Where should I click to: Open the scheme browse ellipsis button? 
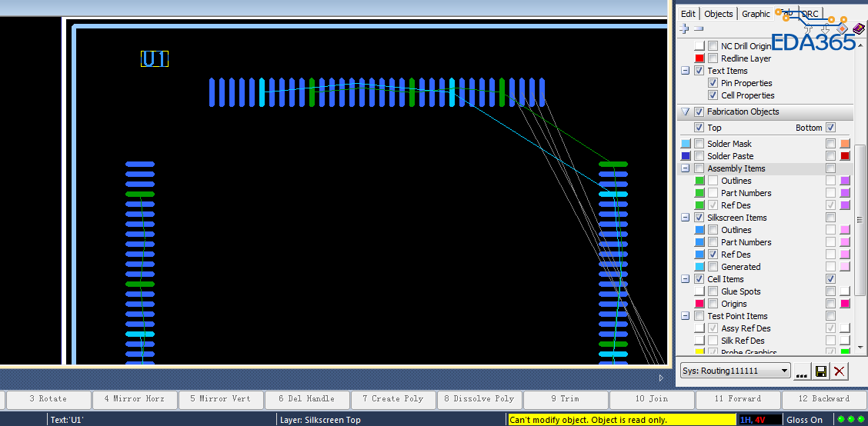[801, 371]
